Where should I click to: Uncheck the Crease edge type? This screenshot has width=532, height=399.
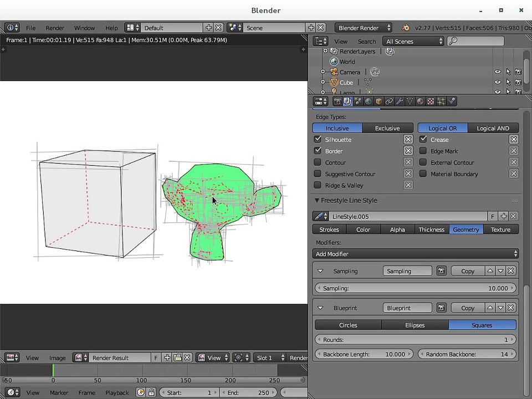tap(423, 139)
